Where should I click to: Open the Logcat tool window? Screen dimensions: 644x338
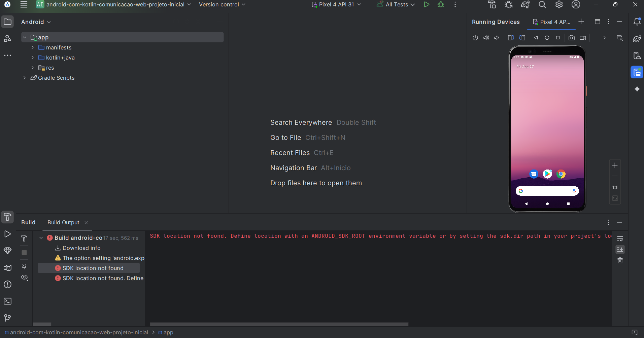click(x=7, y=268)
